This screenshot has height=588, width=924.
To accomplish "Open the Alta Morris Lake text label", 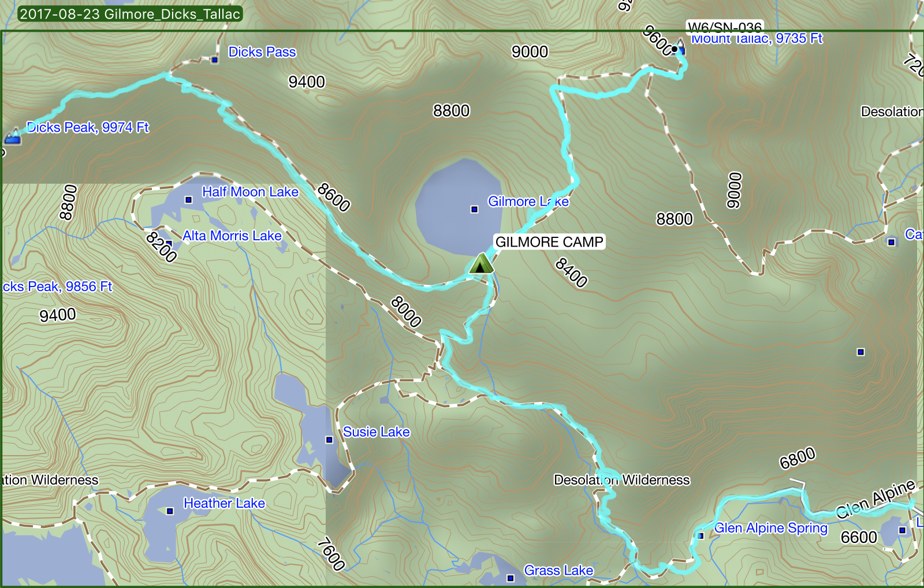I will (x=232, y=236).
